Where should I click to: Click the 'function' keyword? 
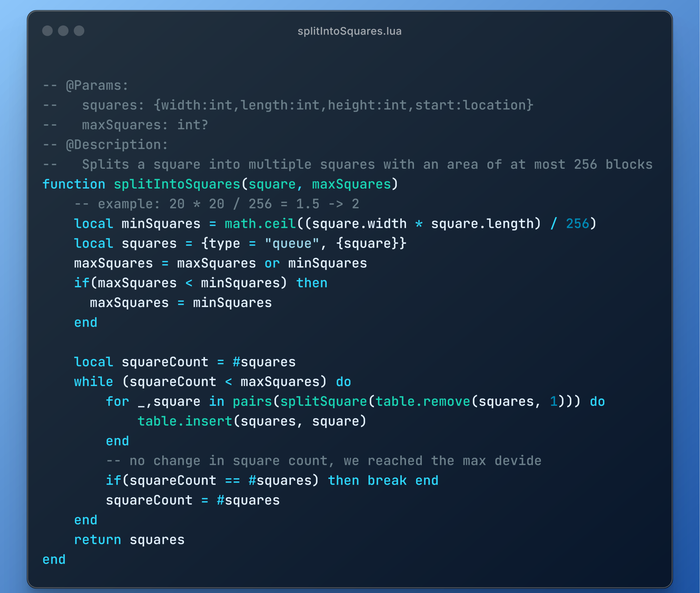coord(74,184)
